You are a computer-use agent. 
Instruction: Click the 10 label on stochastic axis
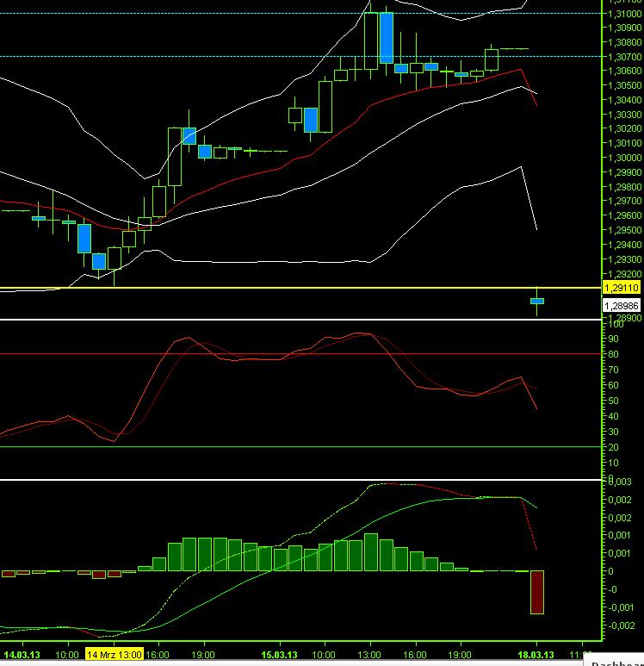(613, 463)
